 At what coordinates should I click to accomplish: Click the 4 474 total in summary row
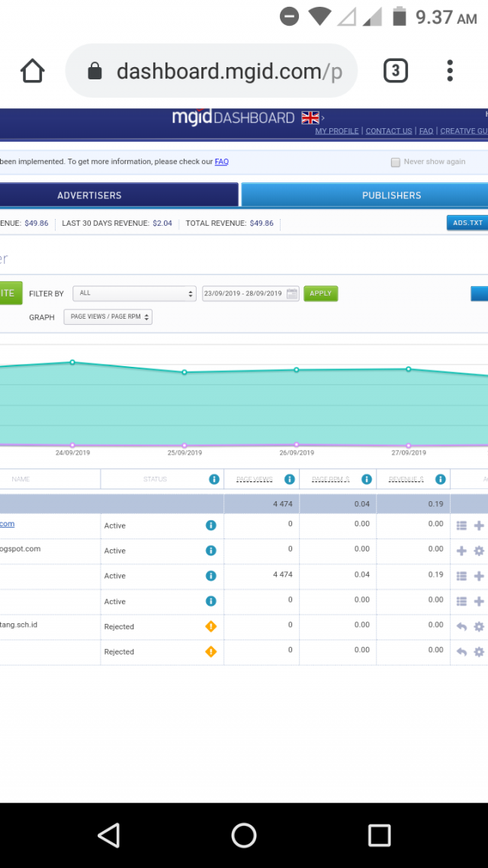click(283, 503)
